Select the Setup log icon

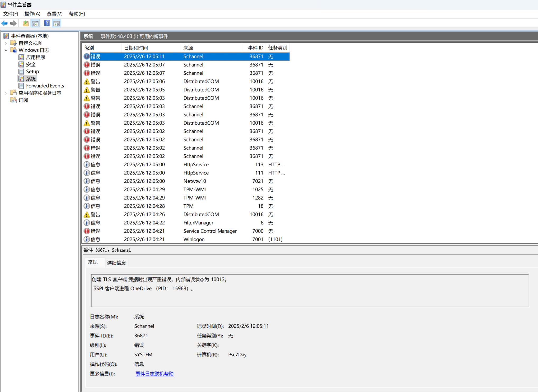21,72
